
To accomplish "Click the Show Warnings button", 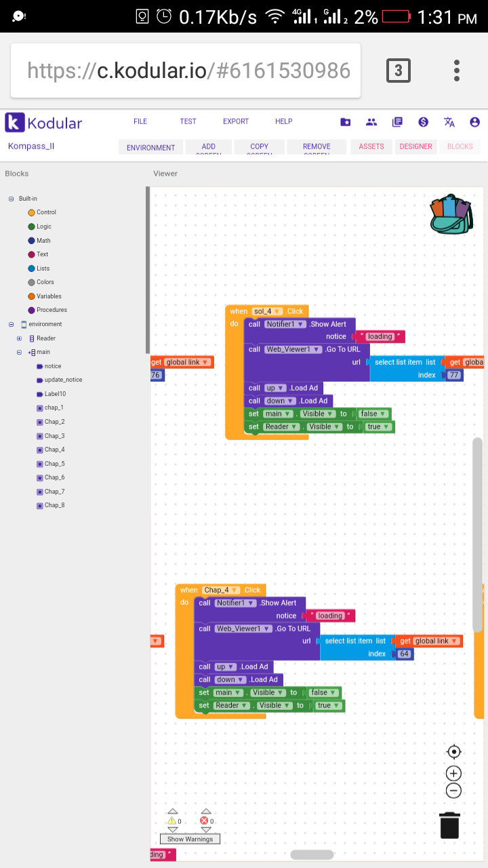I will 190,839.
